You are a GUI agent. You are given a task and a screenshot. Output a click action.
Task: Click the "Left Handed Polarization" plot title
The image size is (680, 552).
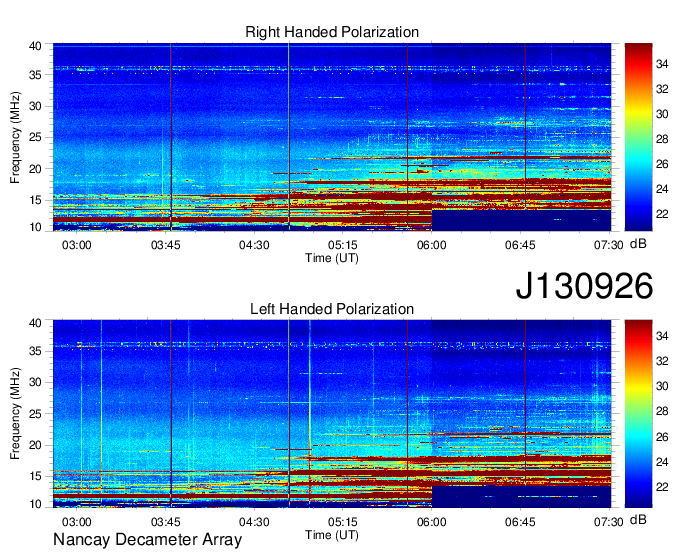pos(332,309)
